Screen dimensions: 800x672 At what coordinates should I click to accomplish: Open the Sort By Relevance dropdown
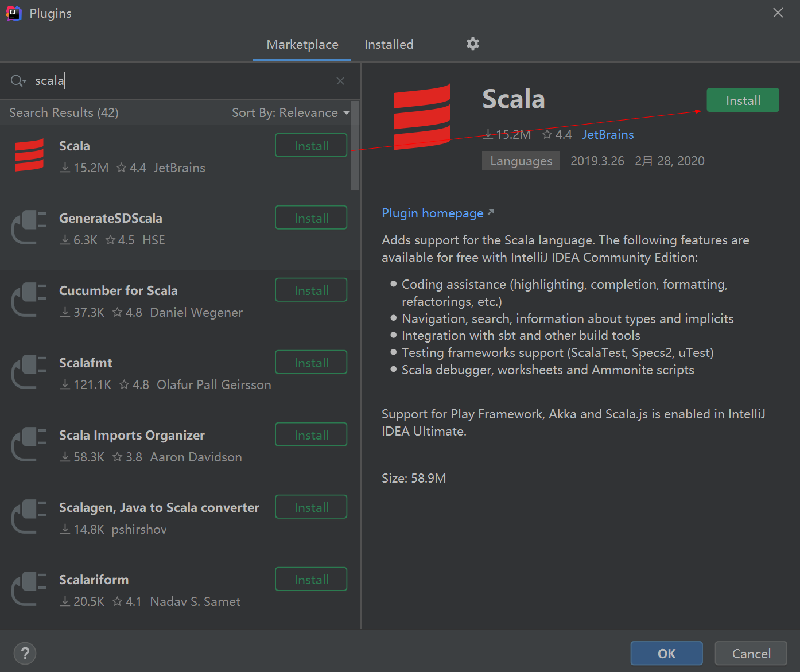(291, 112)
